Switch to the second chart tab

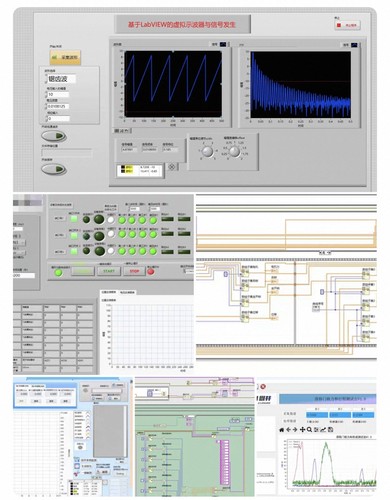point(127,292)
